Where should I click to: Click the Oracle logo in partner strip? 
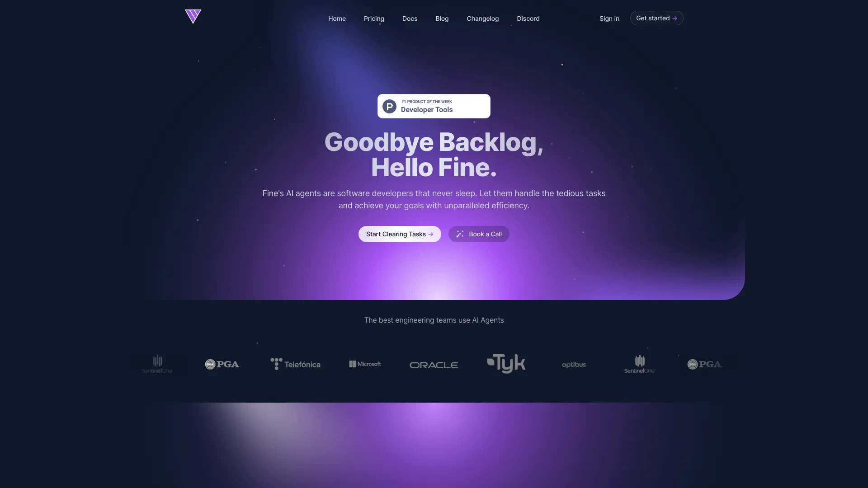[x=434, y=364]
